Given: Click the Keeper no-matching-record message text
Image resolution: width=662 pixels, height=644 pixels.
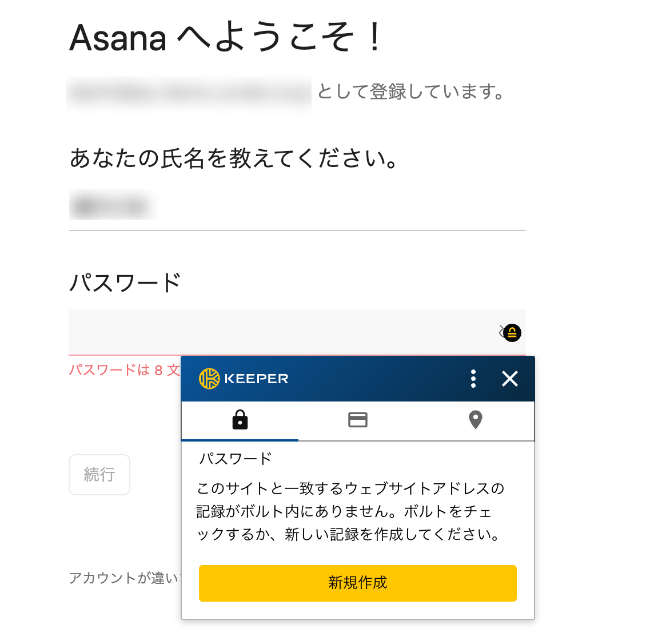Looking at the screenshot, I should pos(350,511).
